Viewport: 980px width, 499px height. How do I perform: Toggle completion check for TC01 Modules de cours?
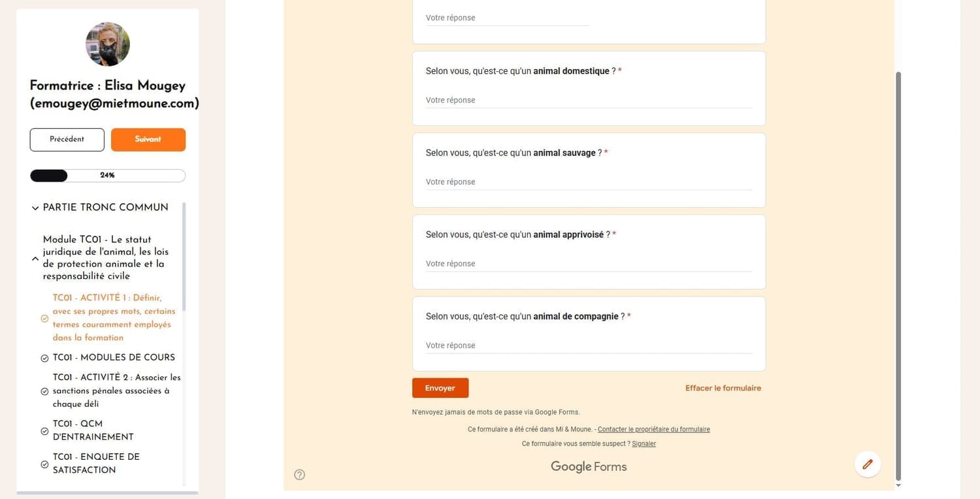(44, 358)
